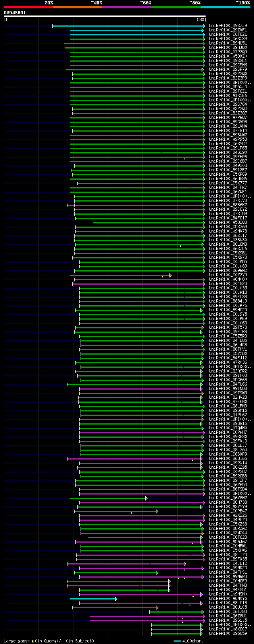Select hit UniRef100_B9SP79

(x=228, y=69)
